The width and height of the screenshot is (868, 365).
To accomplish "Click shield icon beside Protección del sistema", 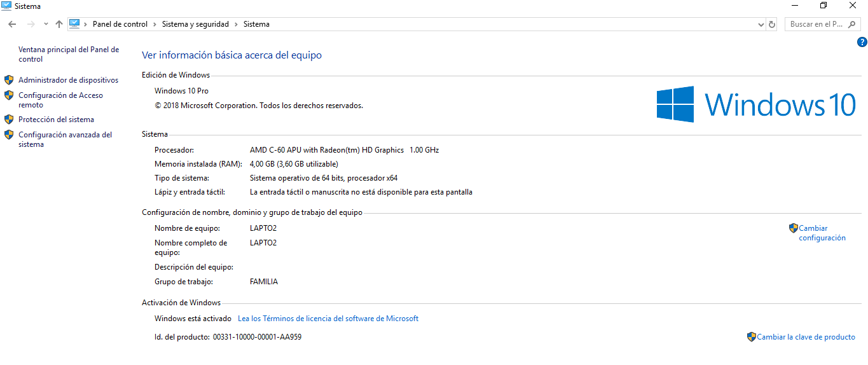I will [x=9, y=120].
